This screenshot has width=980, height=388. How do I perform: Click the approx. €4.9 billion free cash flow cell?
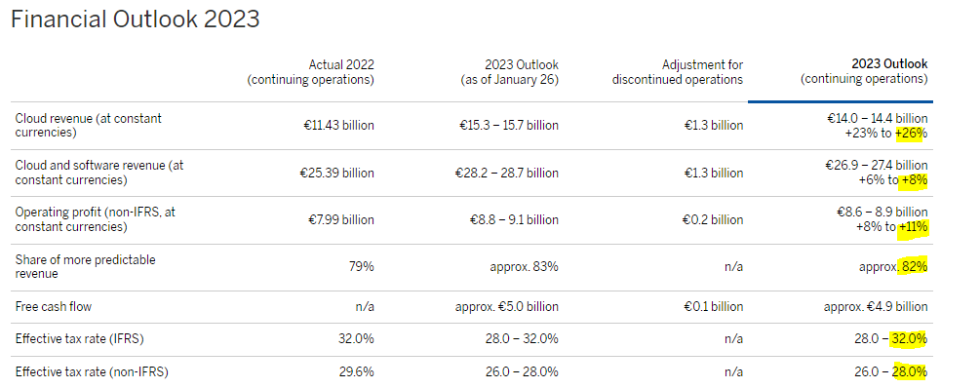point(878,307)
